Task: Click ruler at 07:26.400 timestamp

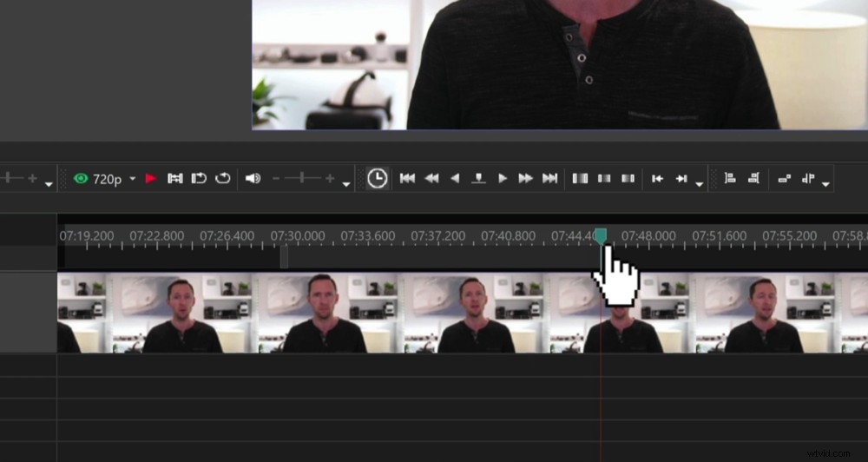Action: point(227,236)
